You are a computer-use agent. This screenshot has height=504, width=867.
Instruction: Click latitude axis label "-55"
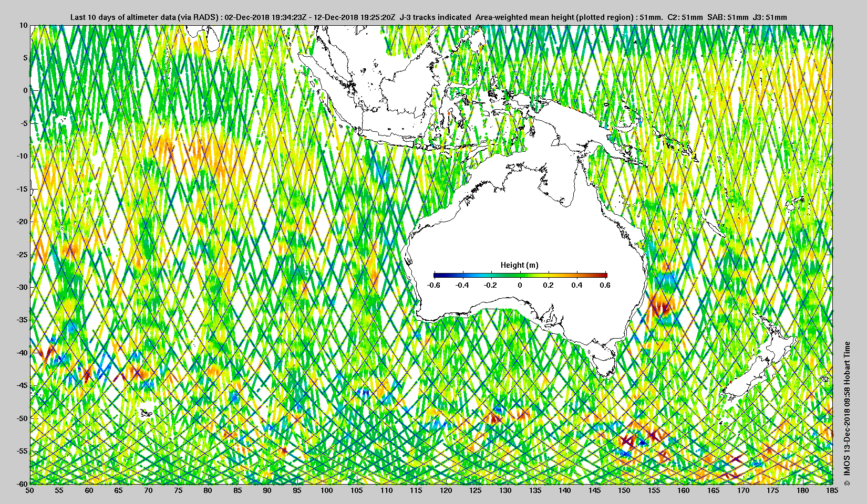[22, 451]
